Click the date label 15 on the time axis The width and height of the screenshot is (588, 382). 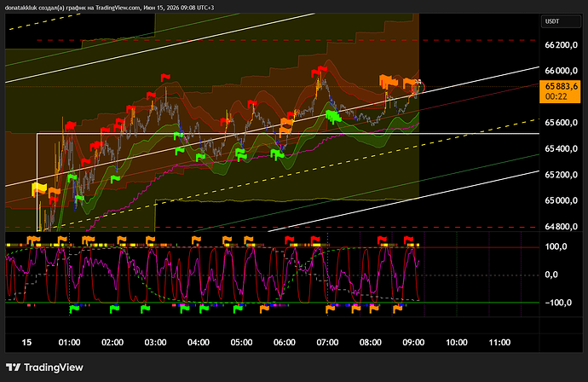[26, 343]
